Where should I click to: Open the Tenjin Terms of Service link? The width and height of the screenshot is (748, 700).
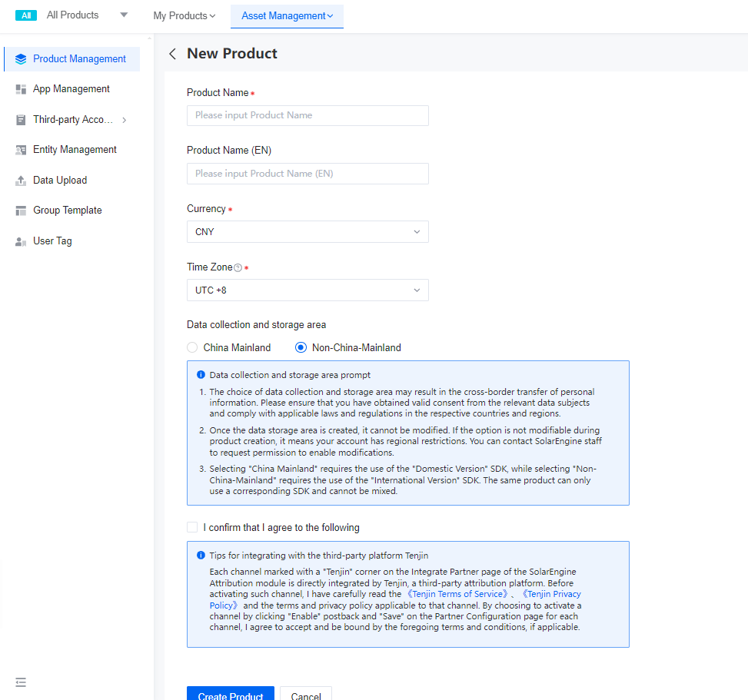[x=457, y=594]
